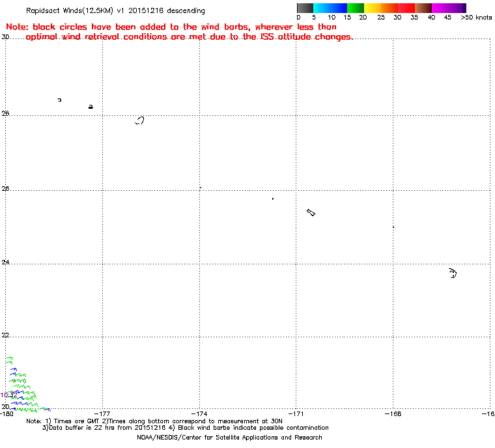The height and width of the screenshot is (448, 495).
Task: Click the red 30-35 knots color band
Action: [x=406, y=8]
